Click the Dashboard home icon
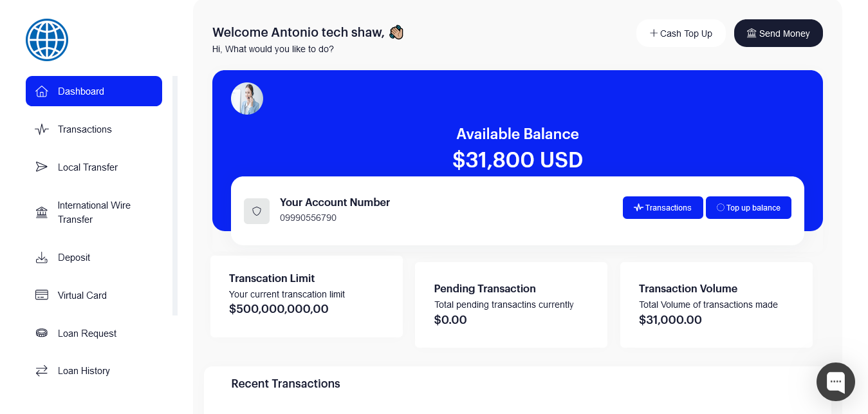The height and width of the screenshot is (414, 868). point(42,91)
